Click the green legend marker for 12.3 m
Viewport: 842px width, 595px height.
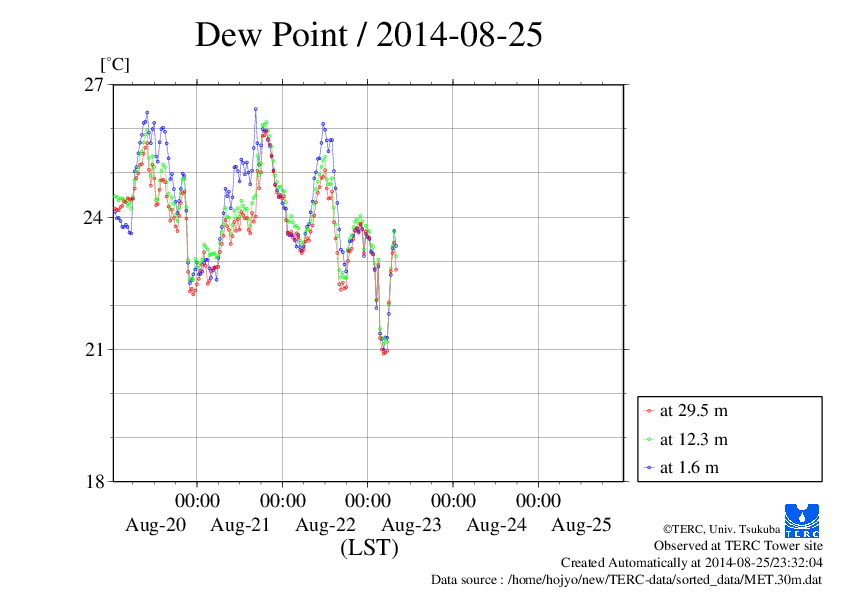(649, 440)
